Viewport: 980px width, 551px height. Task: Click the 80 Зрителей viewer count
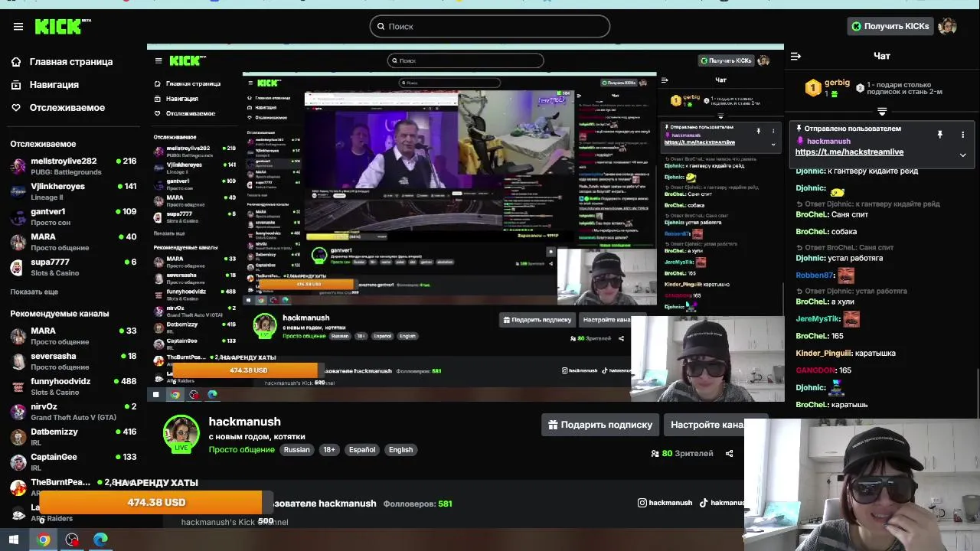tap(682, 454)
